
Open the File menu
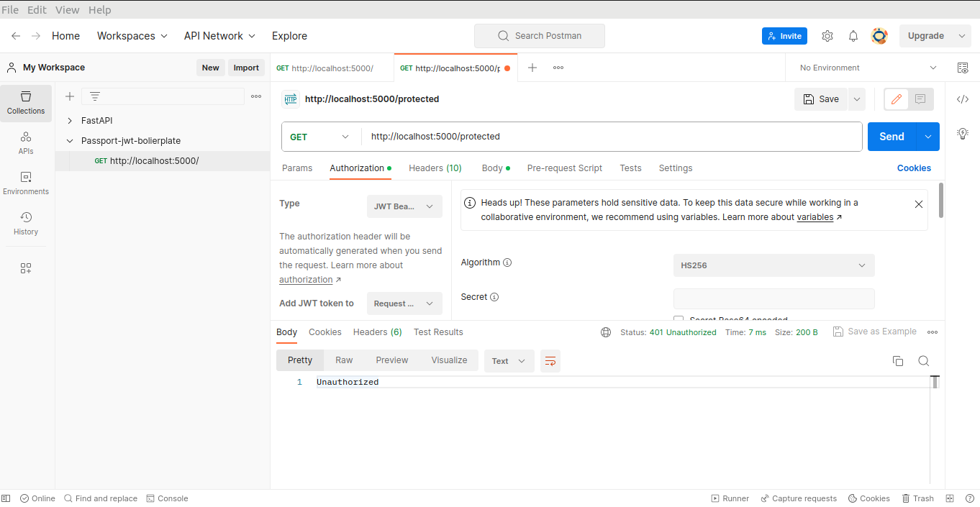pos(10,10)
